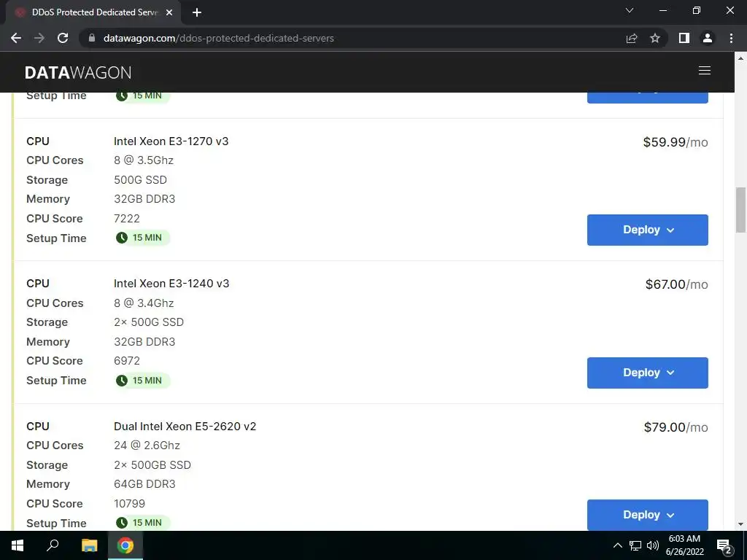Bookmark this page with the star icon
The image size is (747, 560).
[655, 38]
